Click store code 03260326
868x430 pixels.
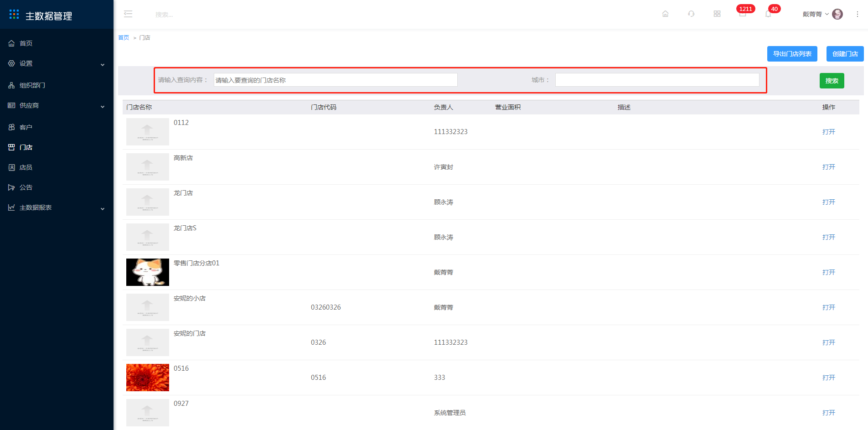(x=326, y=307)
